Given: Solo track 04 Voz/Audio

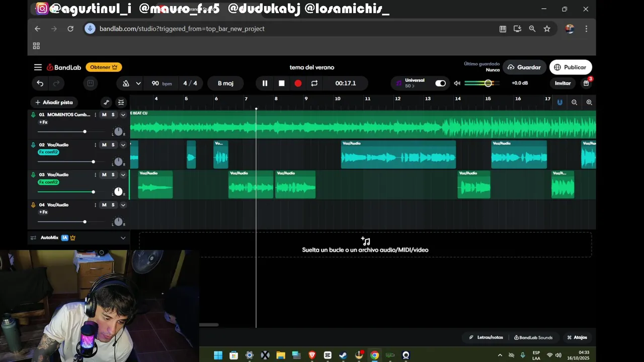Looking at the screenshot, I should tap(113, 205).
